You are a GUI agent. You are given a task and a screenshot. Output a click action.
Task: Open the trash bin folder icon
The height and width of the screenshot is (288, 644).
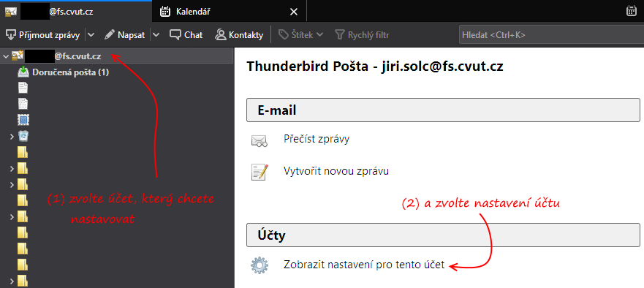click(23, 135)
